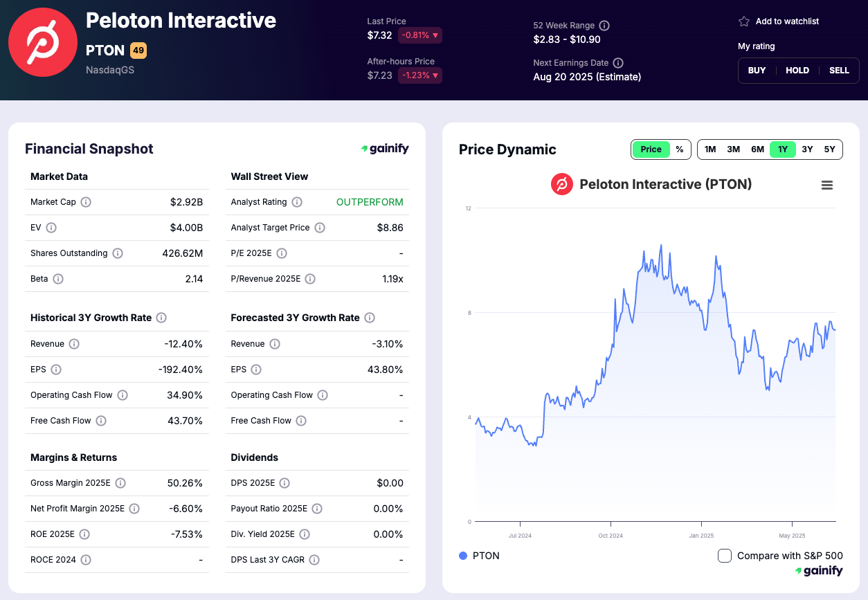Image resolution: width=868 pixels, height=600 pixels.
Task: Click the PTON score badge 49
Action: click(x=138, y=51)
